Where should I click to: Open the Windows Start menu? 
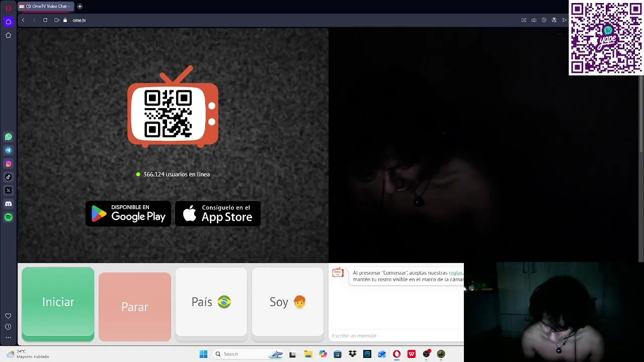(203, 354)
